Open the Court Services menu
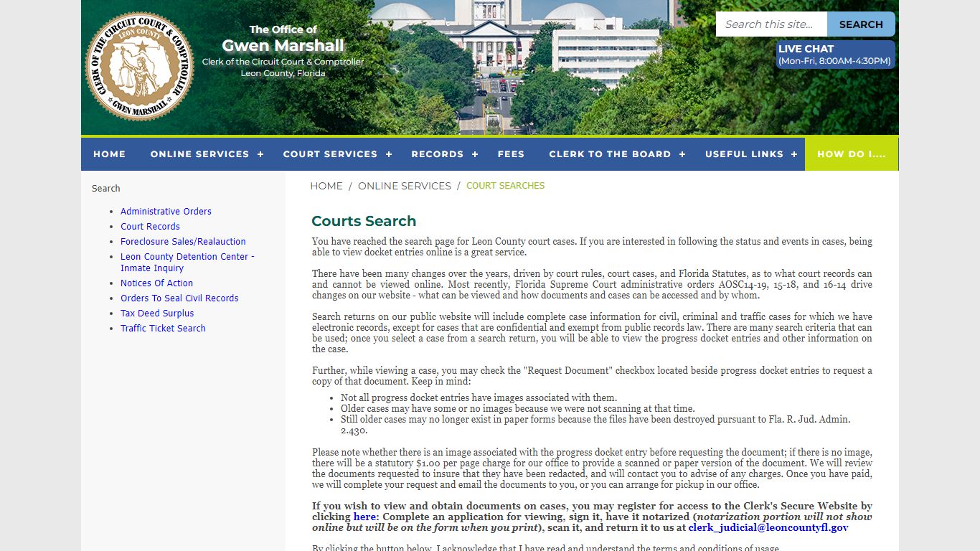Screen dimensions: 980x551 point(330,154)
